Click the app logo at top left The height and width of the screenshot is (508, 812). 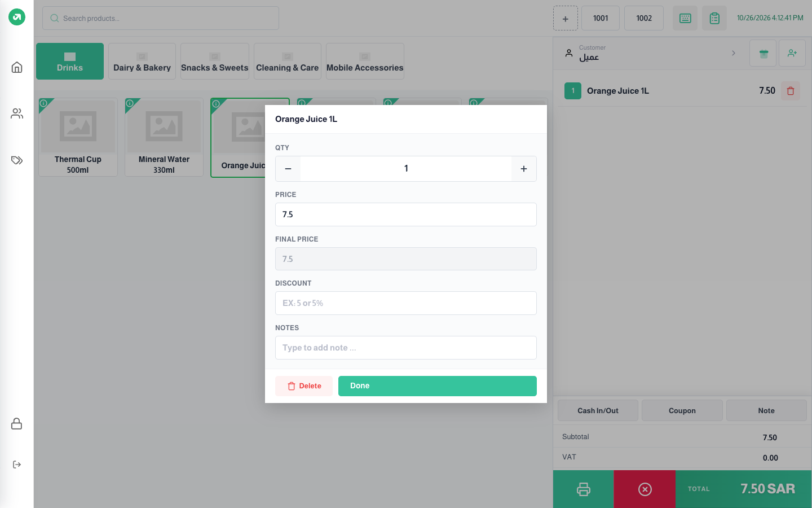tap(17, 17)
